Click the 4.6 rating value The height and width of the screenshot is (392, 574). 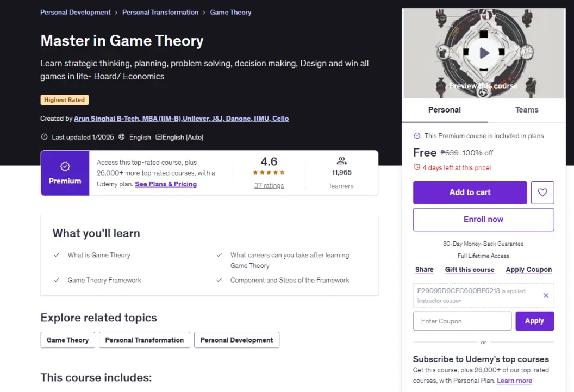point(269,161)
